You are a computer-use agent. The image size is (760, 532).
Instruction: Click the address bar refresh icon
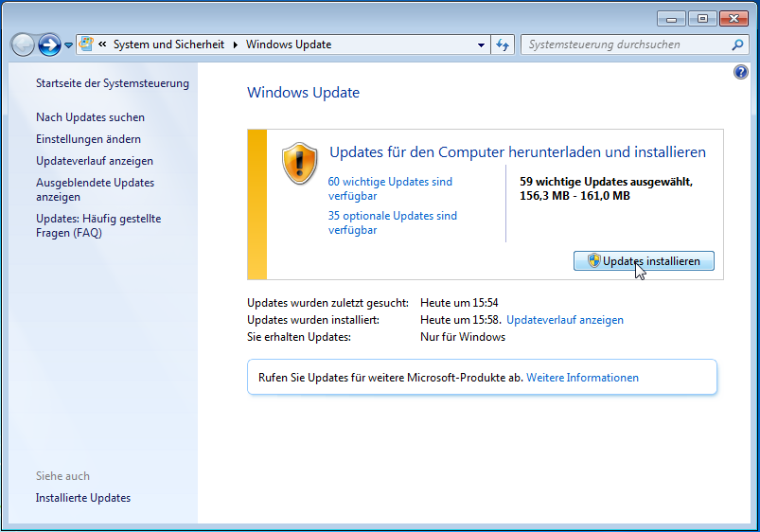(x=503, y=45)
